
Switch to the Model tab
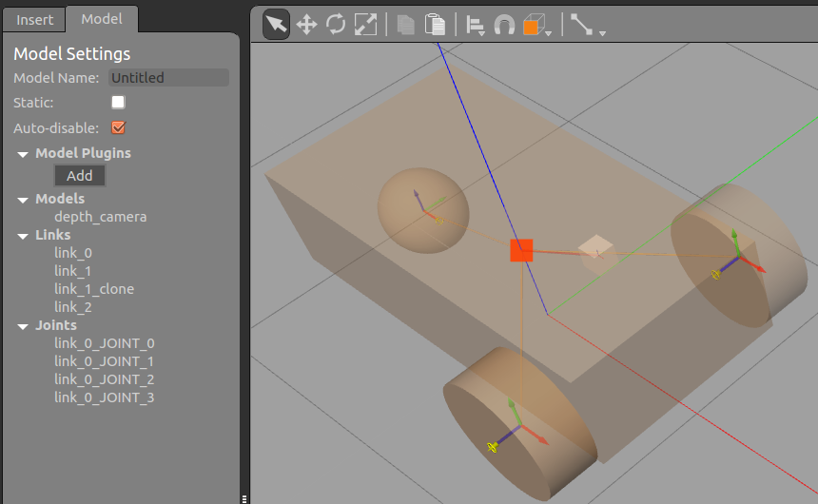click(x=102, y=19)
